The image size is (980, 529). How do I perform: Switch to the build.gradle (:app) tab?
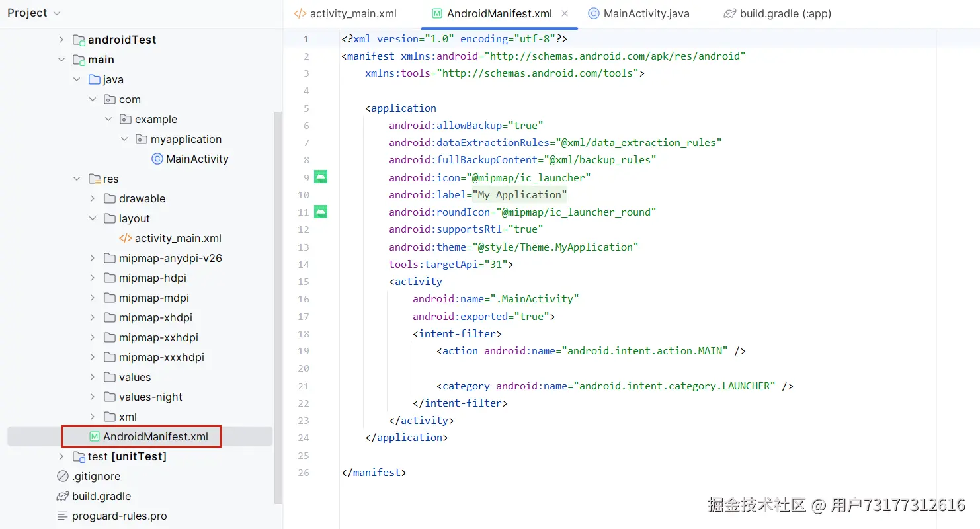click(x=777, y=13)
